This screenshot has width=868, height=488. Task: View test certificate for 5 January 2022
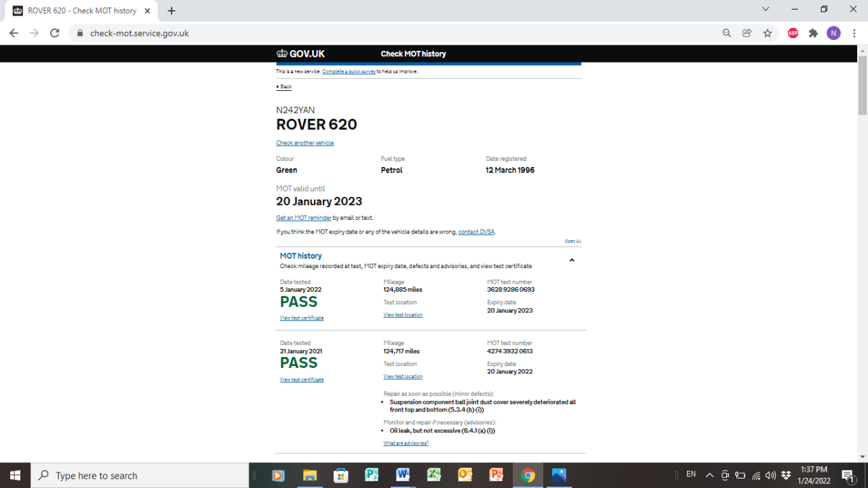[x=302, y=318]
